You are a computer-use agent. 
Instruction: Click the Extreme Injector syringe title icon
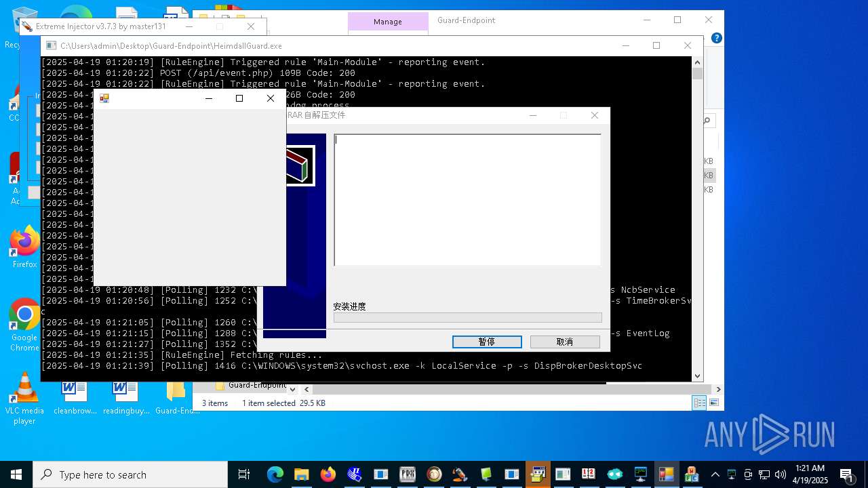[27, 26]
